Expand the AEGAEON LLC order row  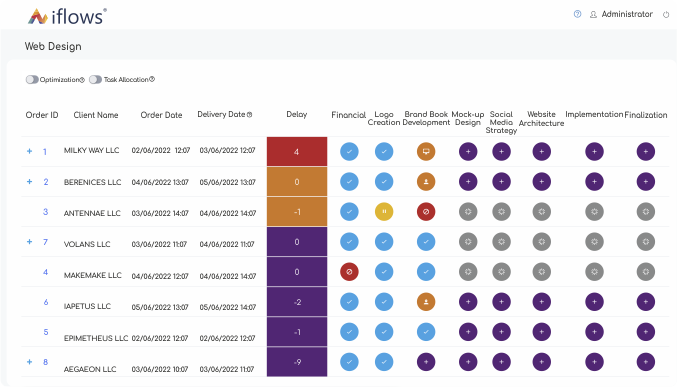[x=29, y=362]
